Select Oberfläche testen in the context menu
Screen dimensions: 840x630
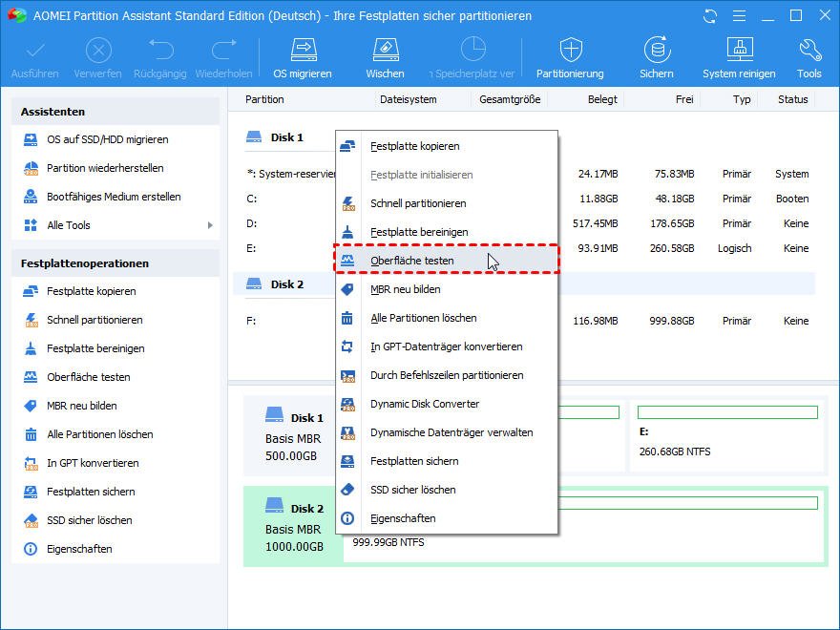pyautogui.click(x=447, y=261)
